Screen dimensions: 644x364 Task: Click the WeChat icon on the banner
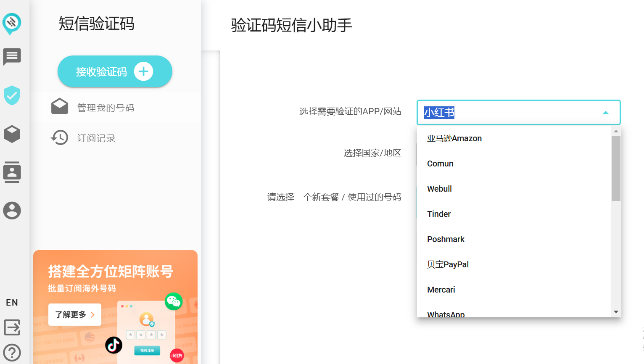pyautogui.click(x=174, y=301)
